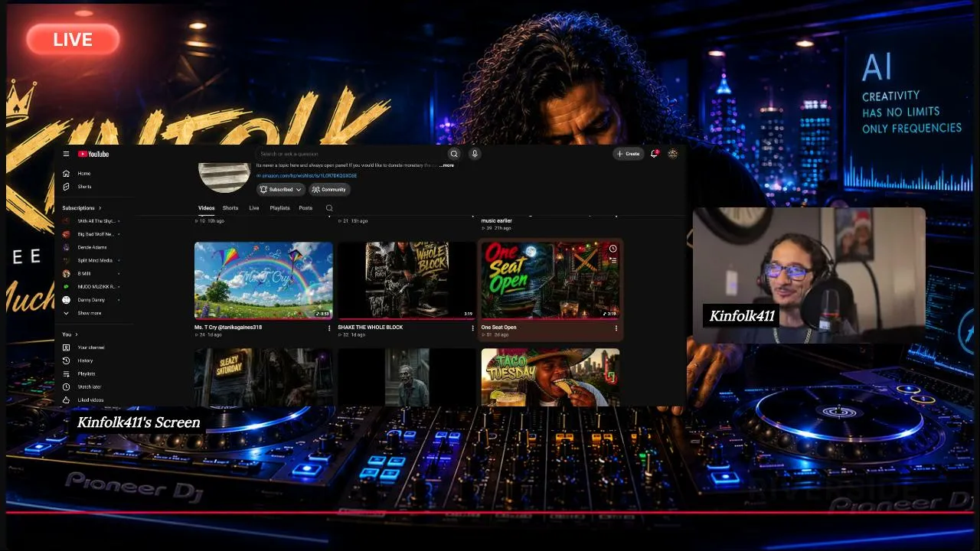
Task: Expand the Subscriptions section header
Action: click(80, 207)
